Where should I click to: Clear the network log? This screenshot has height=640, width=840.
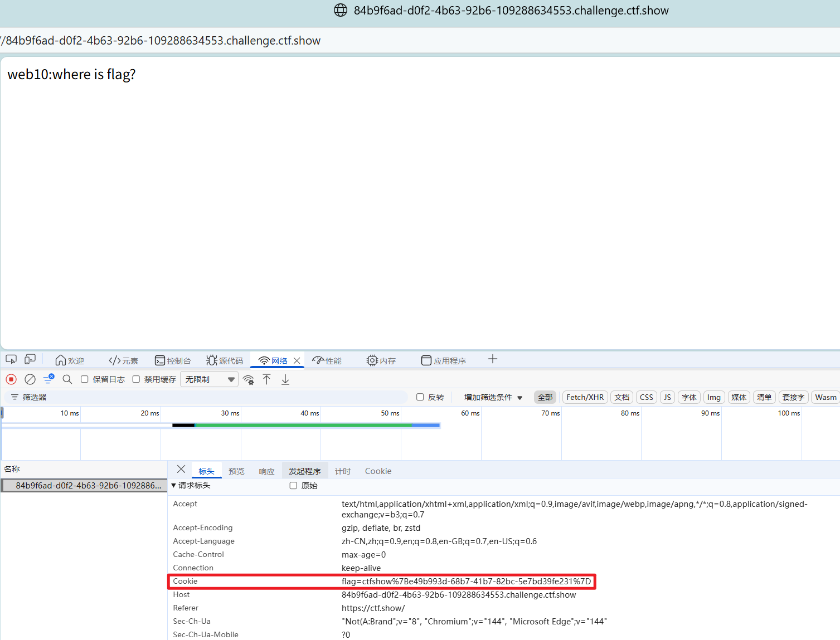pyautogui.click(x=30, y=379)
